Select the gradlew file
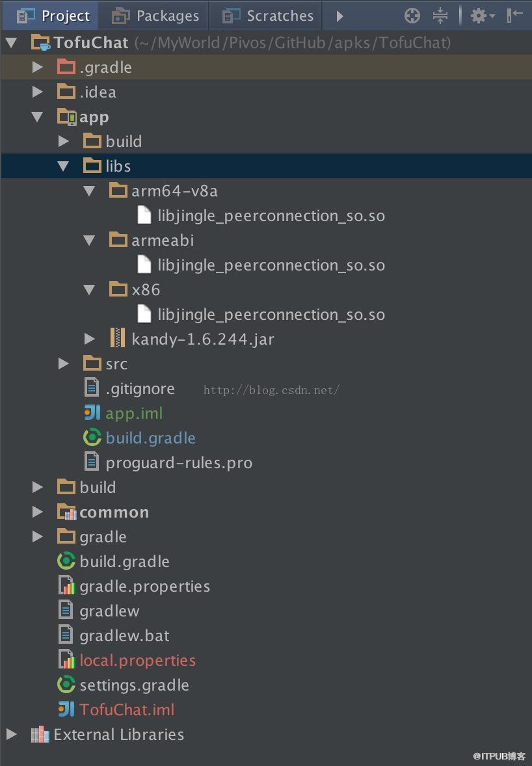The image size is (532, 766). [109, 611]
